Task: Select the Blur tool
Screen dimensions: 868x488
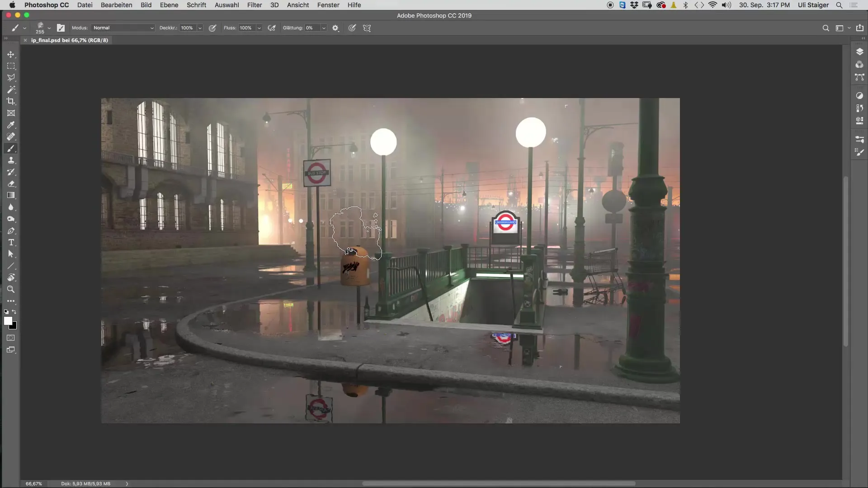Action: point(11,207)
